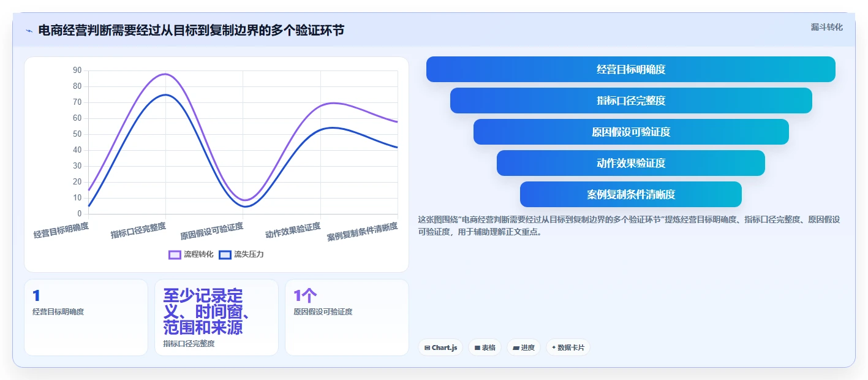Image resolution: width=868 pixels, height=380 pixels.
Task: Click the 漏斗转化 tag in the header
Action: click(826, 27)
